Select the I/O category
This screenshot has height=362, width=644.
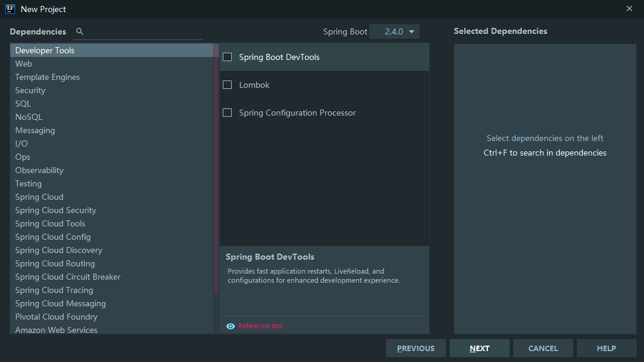(x=112, y=144)
